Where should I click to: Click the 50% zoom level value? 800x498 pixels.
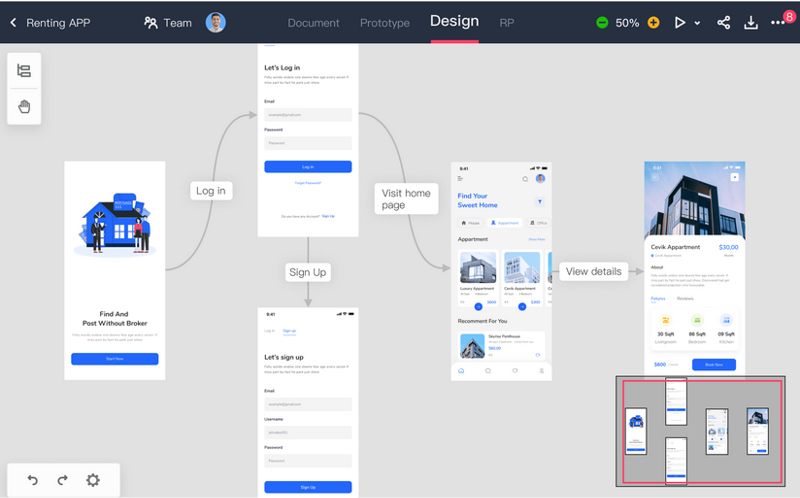(x=627, y=23)
